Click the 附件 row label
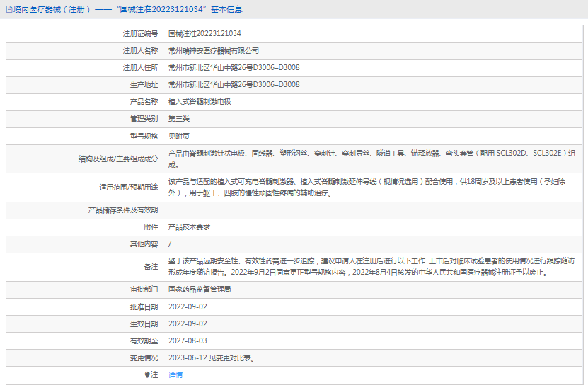This screenshot has height=390, width=588. (151, 227)
